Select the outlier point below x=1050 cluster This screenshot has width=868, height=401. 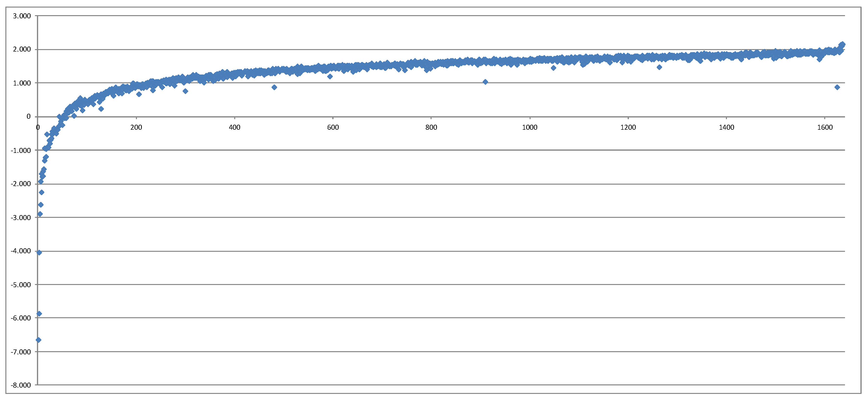(553, 68)
